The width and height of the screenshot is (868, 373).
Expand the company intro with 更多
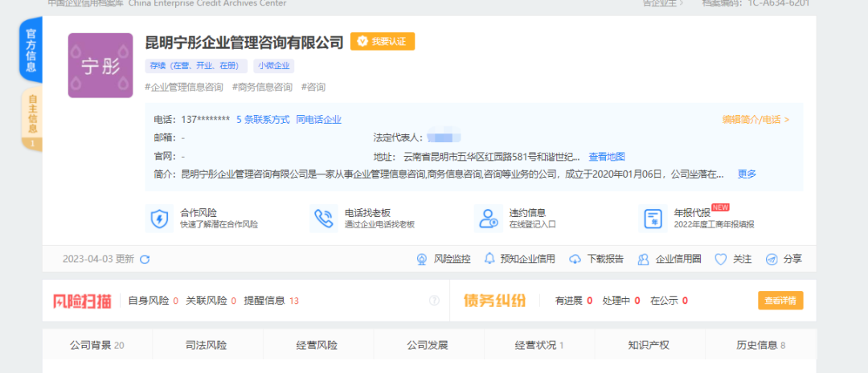747,174
